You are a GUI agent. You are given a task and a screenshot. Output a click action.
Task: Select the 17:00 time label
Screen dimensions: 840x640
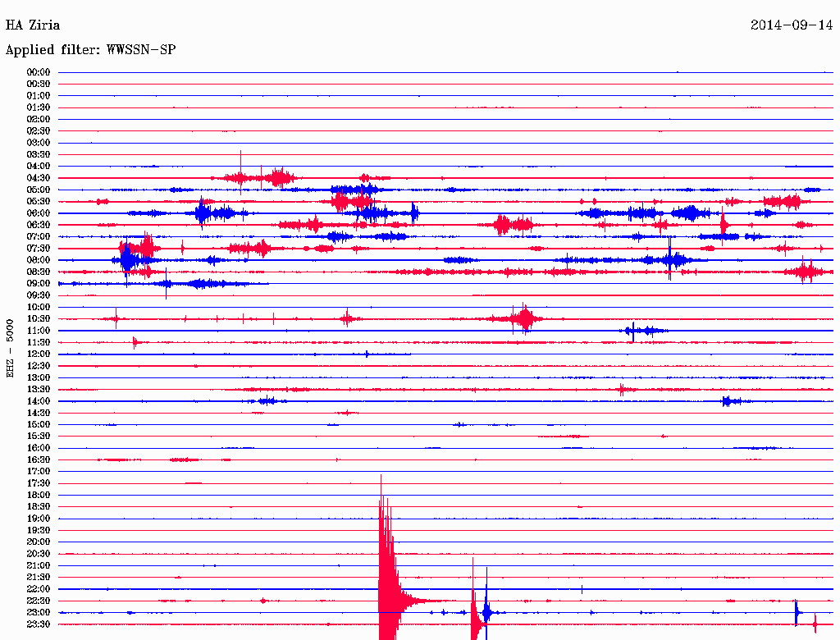(x=39, y=472)
